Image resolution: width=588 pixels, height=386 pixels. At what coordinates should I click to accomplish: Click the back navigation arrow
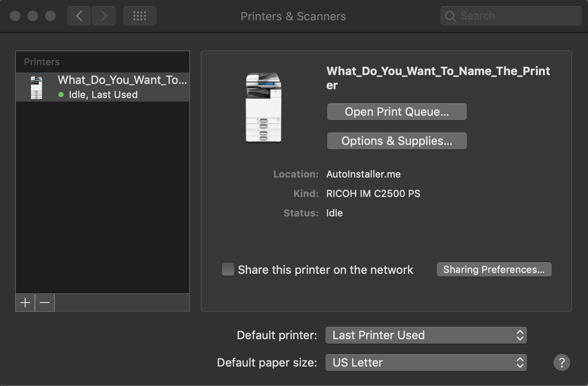coord(80,16)
